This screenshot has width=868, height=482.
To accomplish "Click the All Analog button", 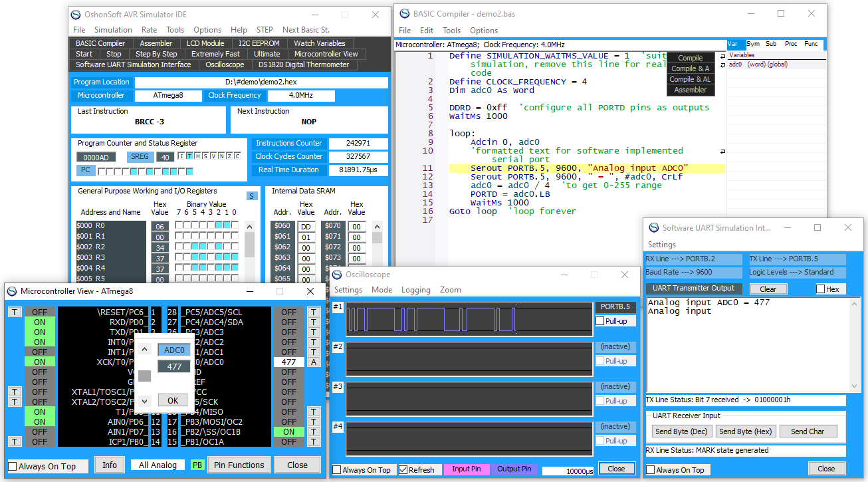I will [x=158, y=465].
